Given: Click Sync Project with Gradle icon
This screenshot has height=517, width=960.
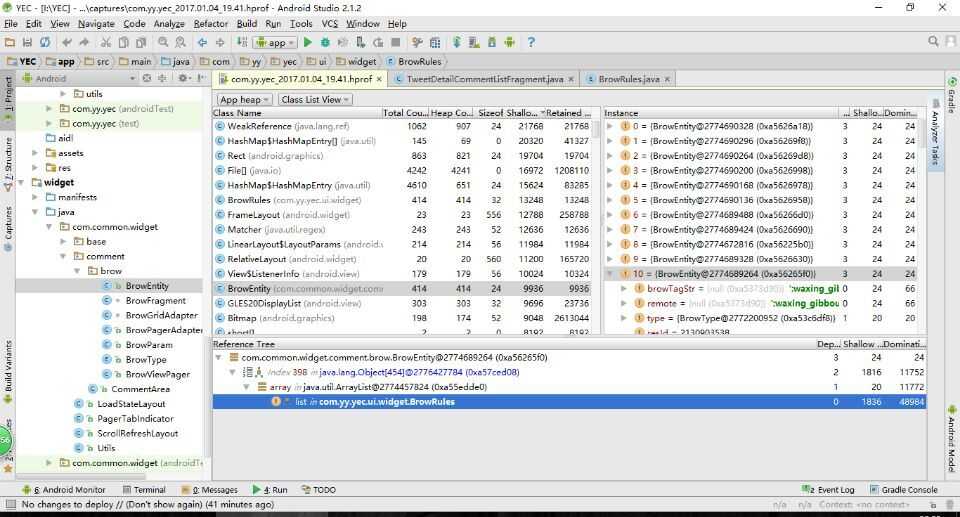Looking at the screenshot, I should click(457, 42).
